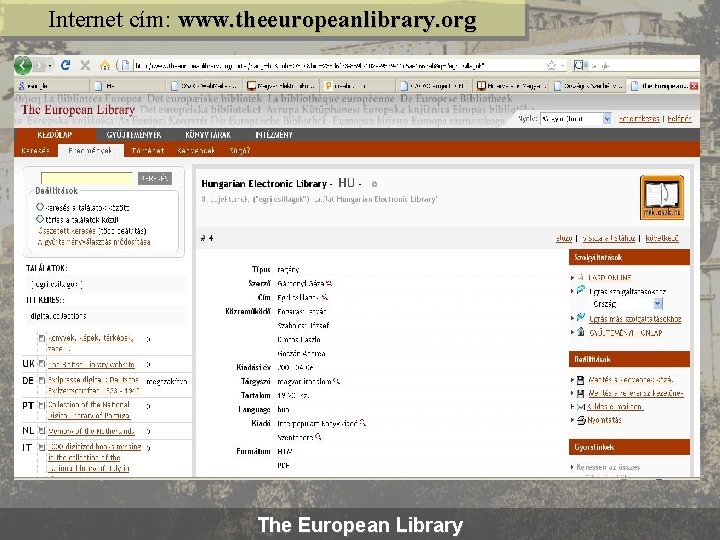Switch to the Eredmények sub-tab
The height and width of the screenshot is (540, 720).
90,150
